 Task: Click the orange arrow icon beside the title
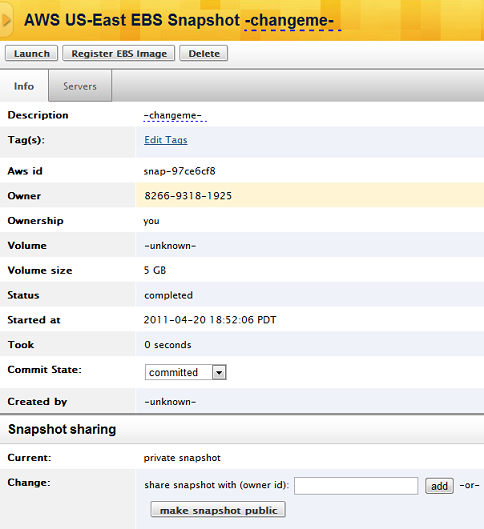(6, 20)
